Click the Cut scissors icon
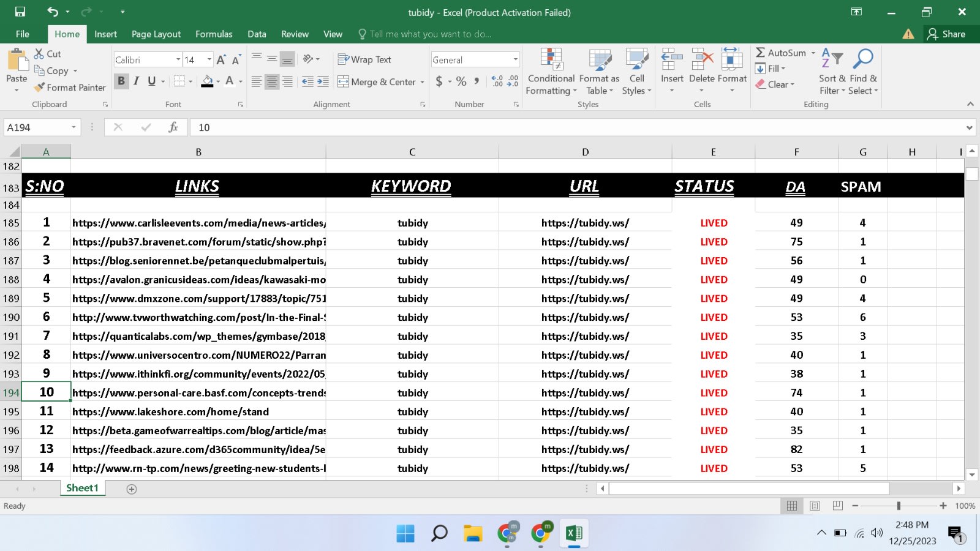Image resolution: width=980 pixels, height=551 pixels. point(39,54)
